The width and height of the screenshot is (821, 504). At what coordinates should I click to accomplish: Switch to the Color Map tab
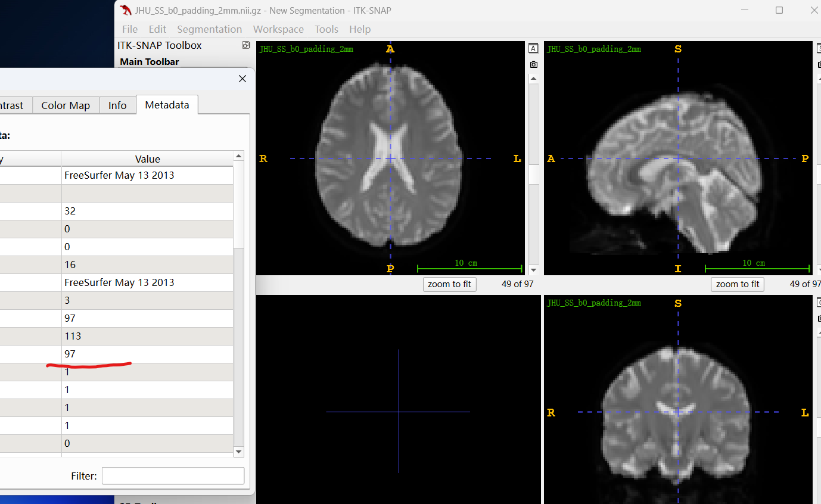pos(66,105)
